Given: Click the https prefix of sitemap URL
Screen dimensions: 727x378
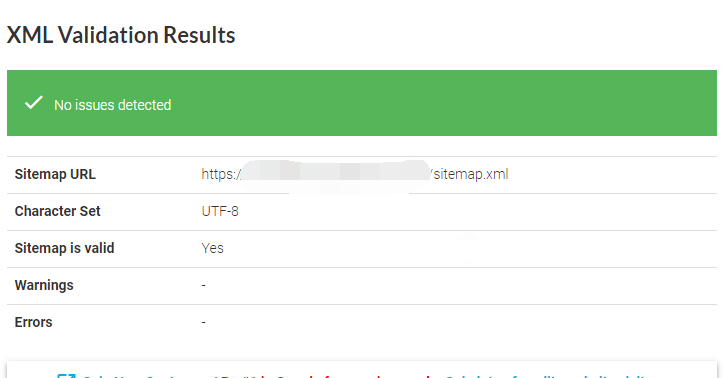Looking at the screenshot, I should click(221, 174).
